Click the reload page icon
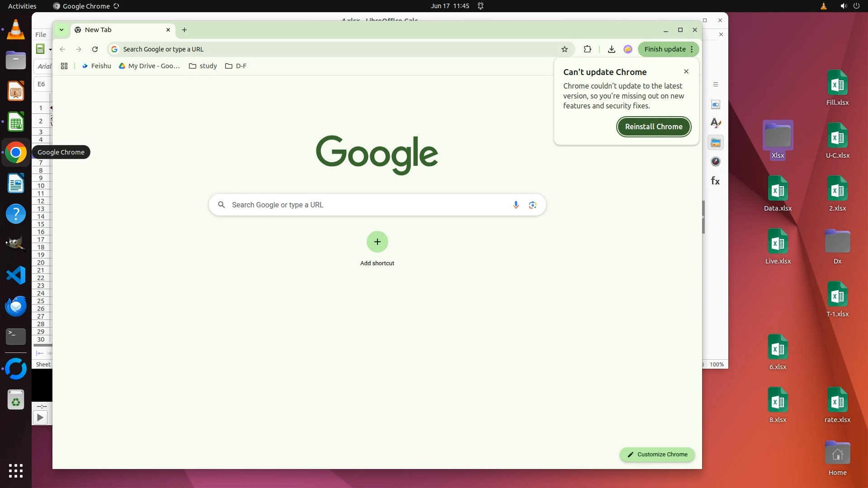The height and width of the screenshot is (488, 868). (x=95, y=49)
